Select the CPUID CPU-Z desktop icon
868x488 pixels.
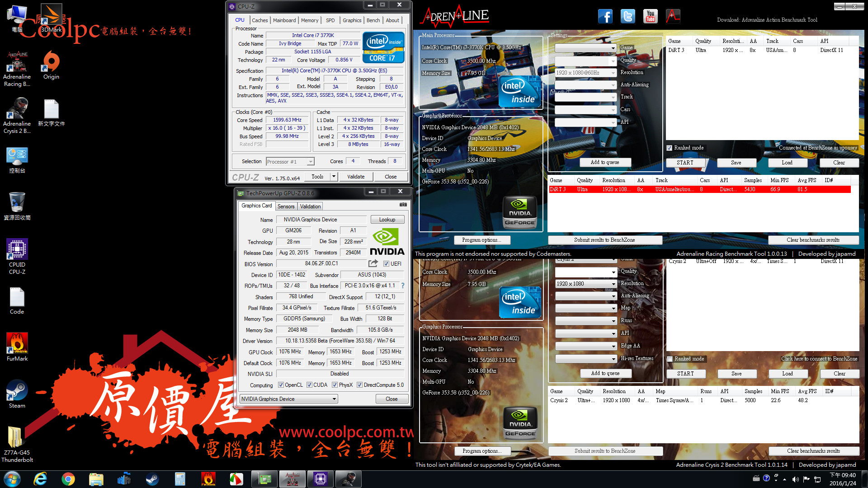(x=17, y=256)
